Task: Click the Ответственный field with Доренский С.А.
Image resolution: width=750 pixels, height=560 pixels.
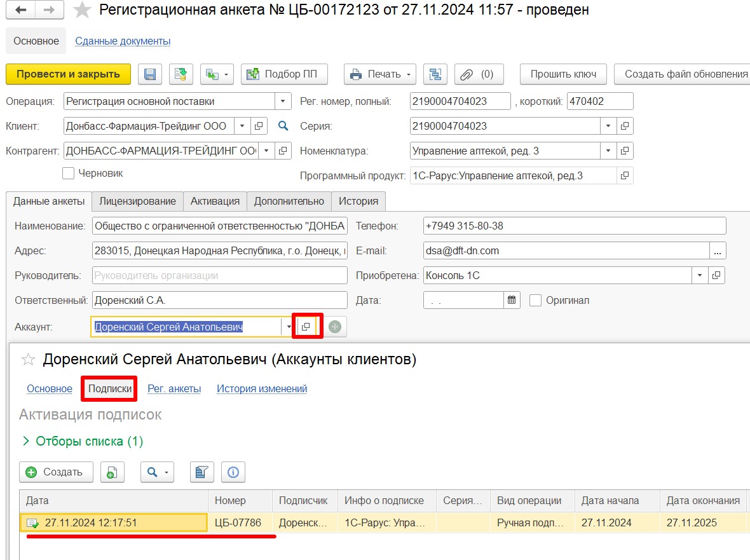Action: (x=219, y=300)
